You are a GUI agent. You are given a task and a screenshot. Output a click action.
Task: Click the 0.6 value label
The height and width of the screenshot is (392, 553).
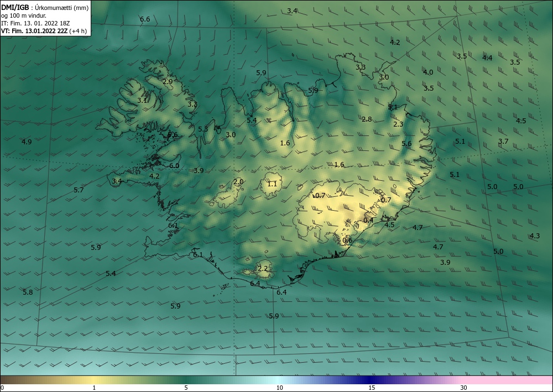point(347,241)
